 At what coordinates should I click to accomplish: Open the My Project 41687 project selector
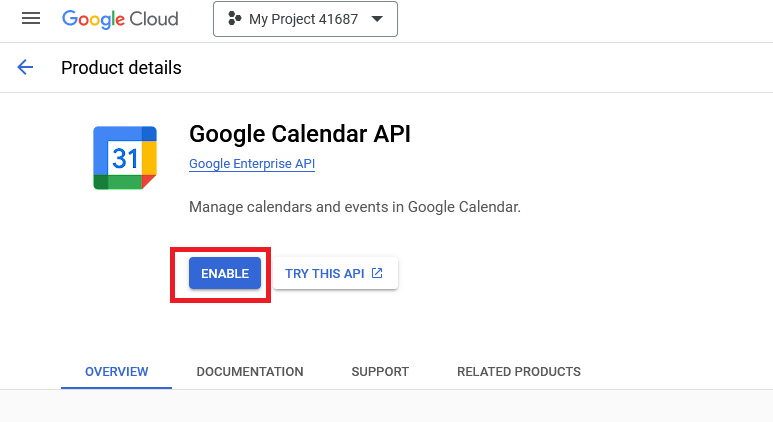(x=305, y=19)
